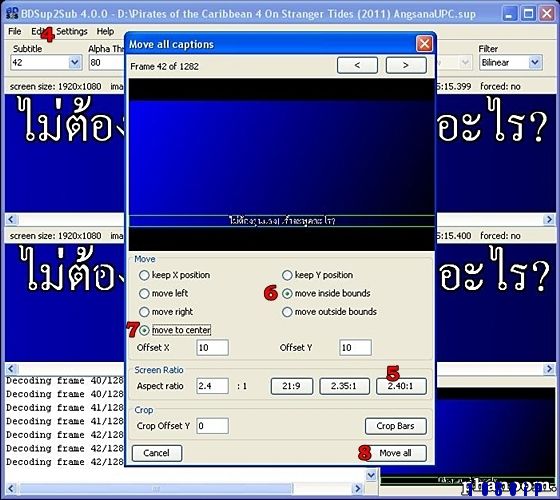Open the Settings menu
This screenshot has width=560, height=500.
point(72,31)
